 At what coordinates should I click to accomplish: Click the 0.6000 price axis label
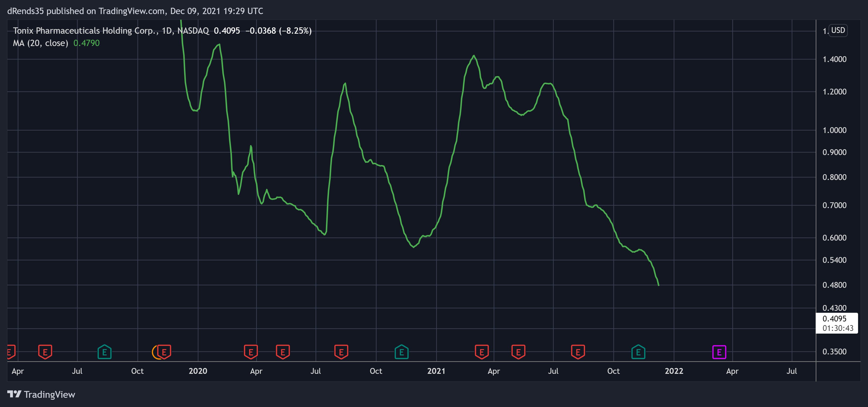click(834, 238)
